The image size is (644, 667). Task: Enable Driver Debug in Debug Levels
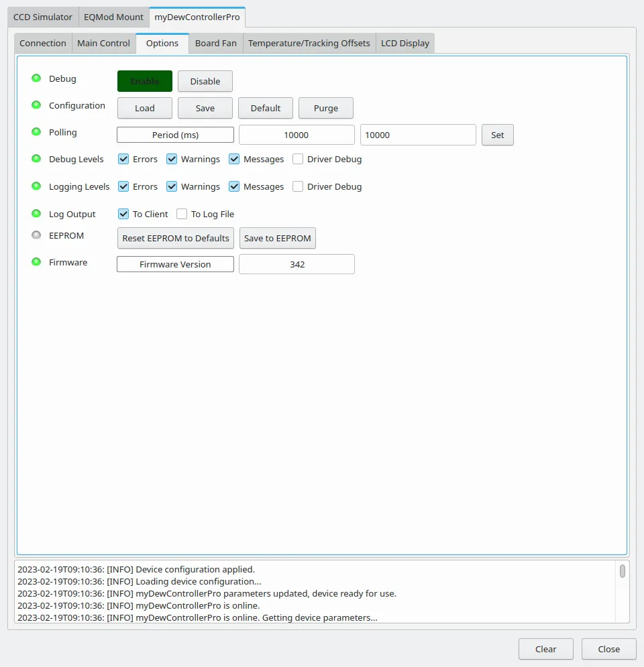(x=298, y=159)
